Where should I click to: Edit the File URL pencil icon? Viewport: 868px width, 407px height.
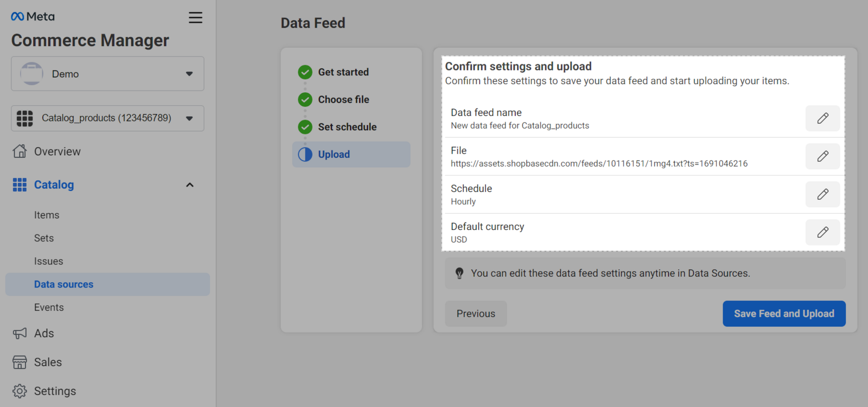tap(822, 156)
